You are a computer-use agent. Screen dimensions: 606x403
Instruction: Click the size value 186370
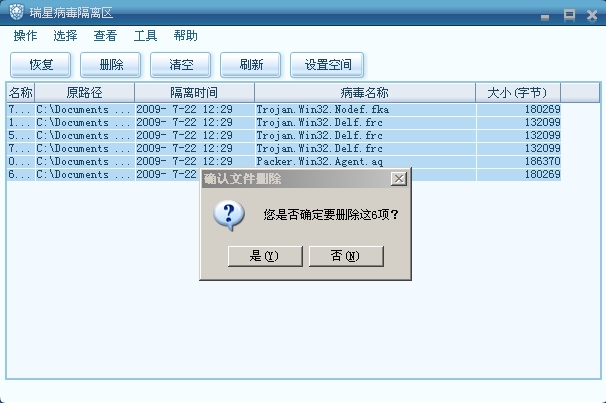click(542, 161)
